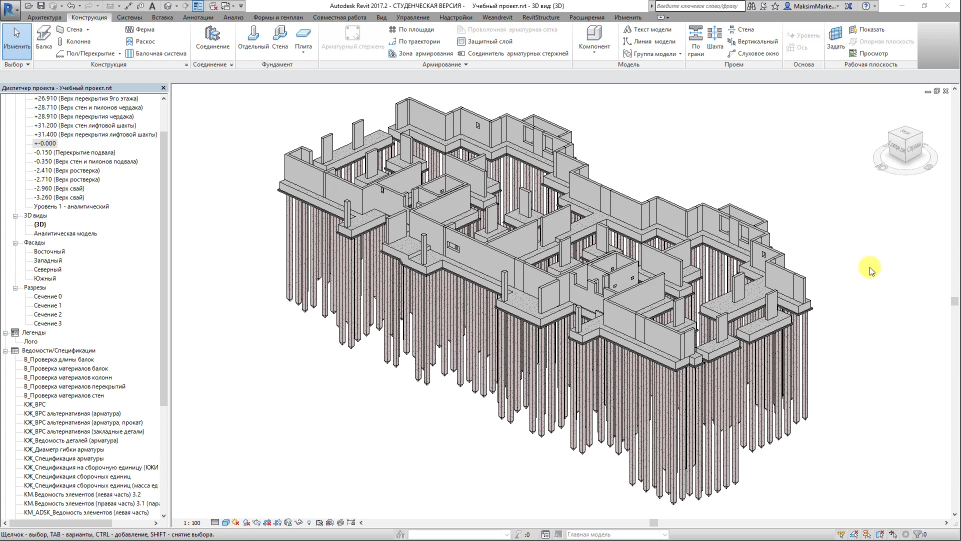Click the Компонент component tool
Viewport: 961px width, 541px height.
click(594, 39)
